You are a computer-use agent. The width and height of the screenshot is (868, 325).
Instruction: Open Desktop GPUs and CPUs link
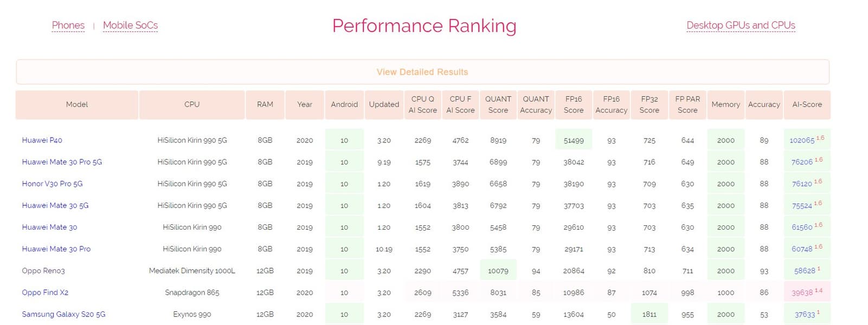coord(741,25)
